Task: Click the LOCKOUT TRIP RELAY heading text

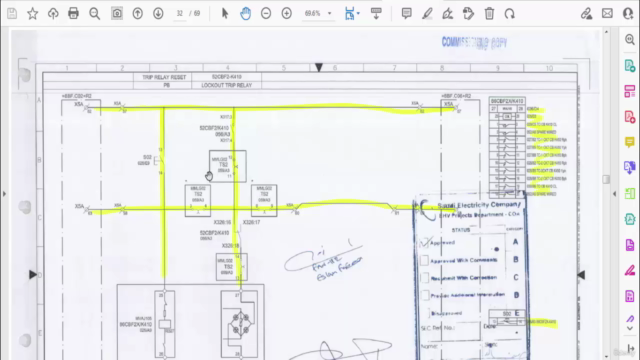Action: coord(227,85)
